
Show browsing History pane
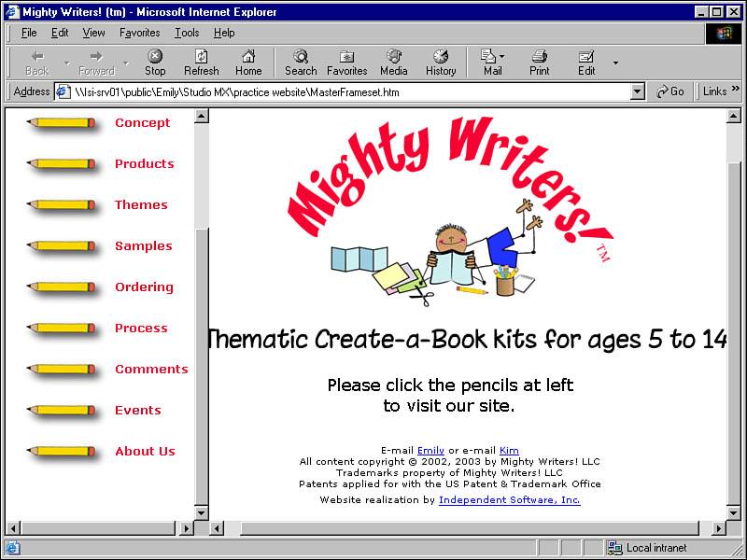(x=441, y=63)
